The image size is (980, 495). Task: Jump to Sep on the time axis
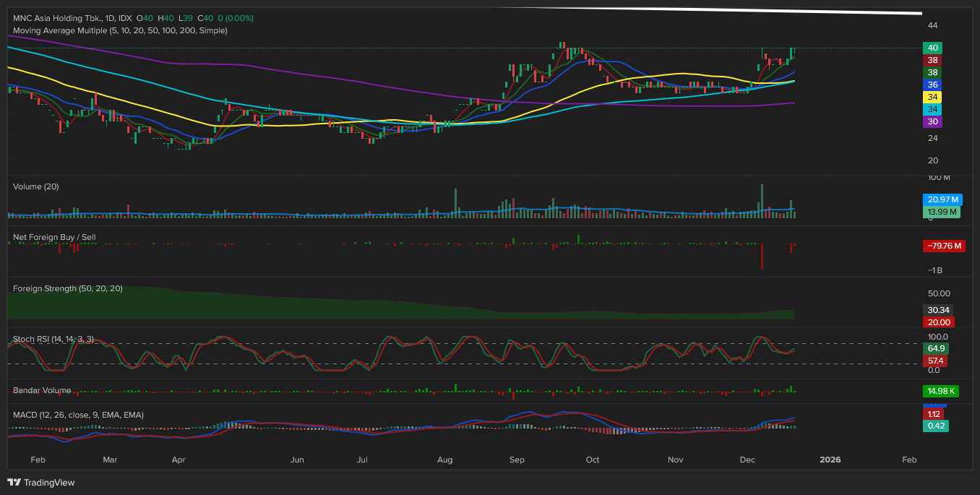(517, 460)
